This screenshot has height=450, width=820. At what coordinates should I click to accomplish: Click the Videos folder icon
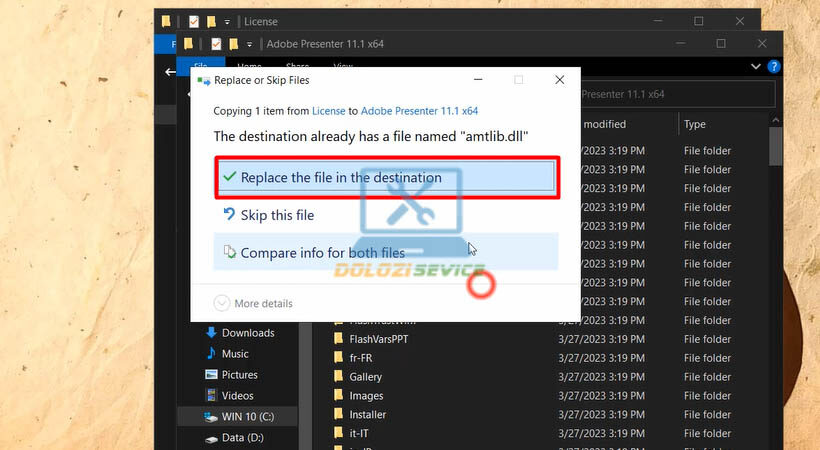(211, 396)
